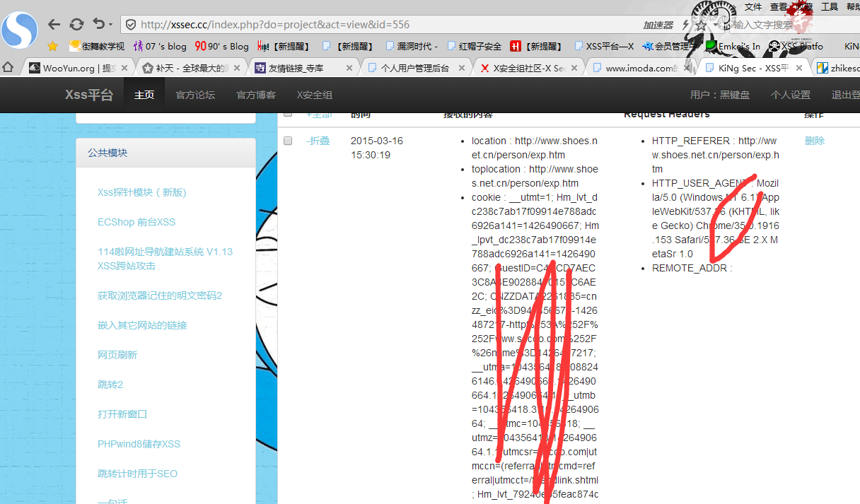
Task: Open the 街舞教学视 bookmark
Action: tap(97, 46)
